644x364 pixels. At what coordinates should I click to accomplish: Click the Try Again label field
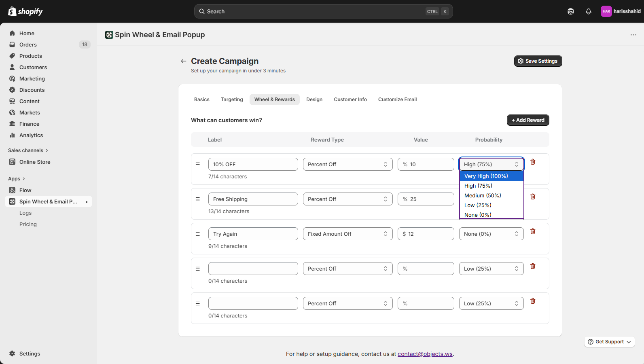click(x=253, y=234)
